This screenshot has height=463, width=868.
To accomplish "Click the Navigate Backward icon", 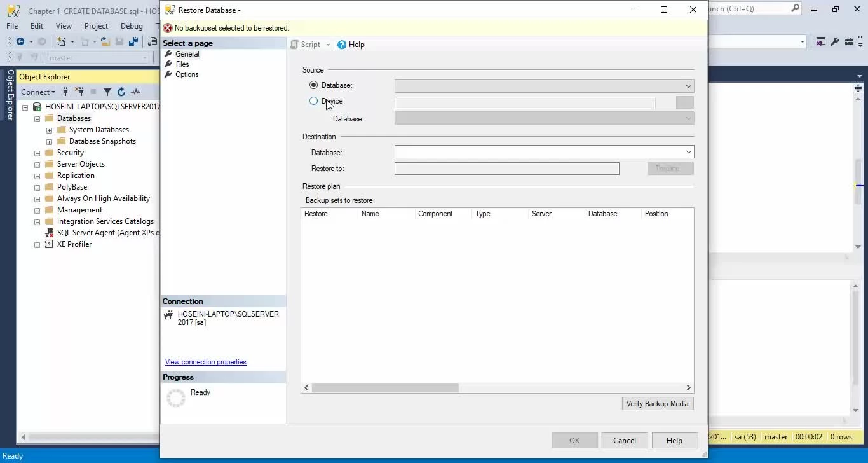I will coord(20,41).
